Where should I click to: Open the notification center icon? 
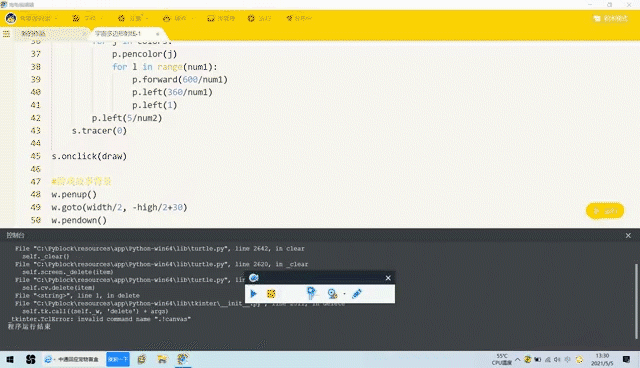pos(627,359)
